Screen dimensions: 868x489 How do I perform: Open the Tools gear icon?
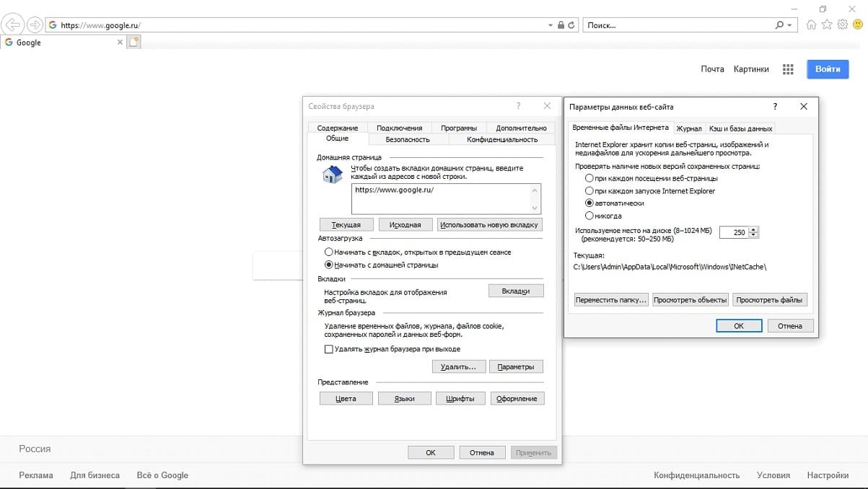coord(842,25)
